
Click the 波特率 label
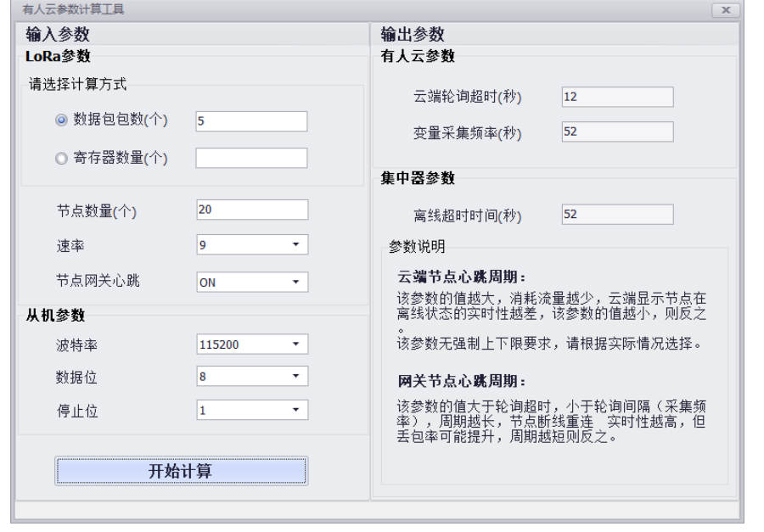coord(77,345)
